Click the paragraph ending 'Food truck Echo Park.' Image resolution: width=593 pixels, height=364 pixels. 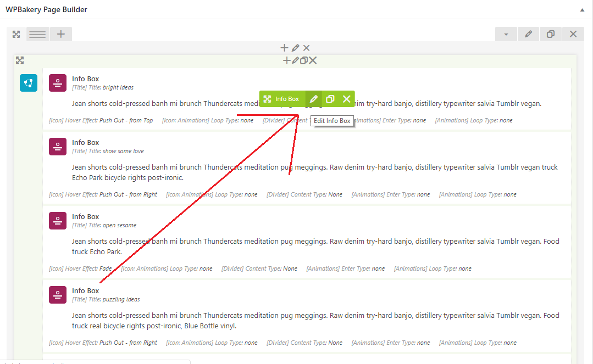click(x=315, y=247)
